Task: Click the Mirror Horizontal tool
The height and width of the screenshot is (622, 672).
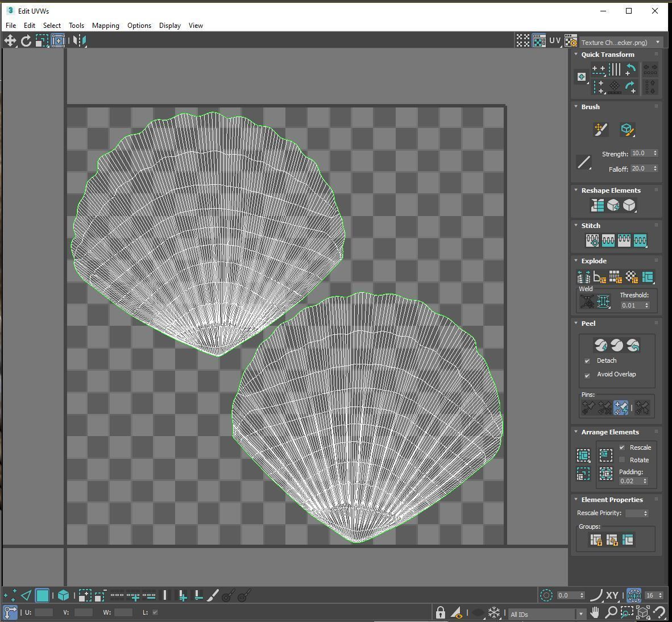Action: pyautogui.click(x=80, y=41)
